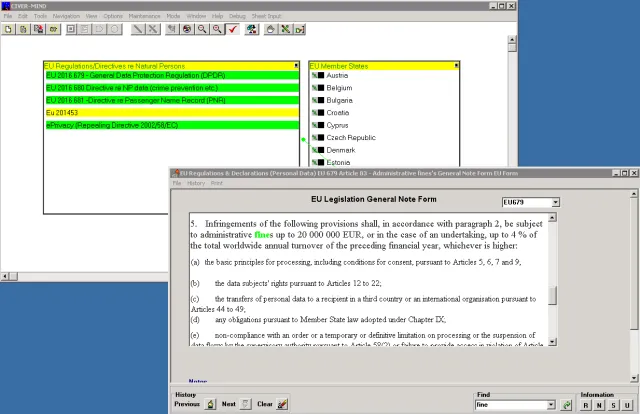Open the Maintenance menu

tap(144, 16)
